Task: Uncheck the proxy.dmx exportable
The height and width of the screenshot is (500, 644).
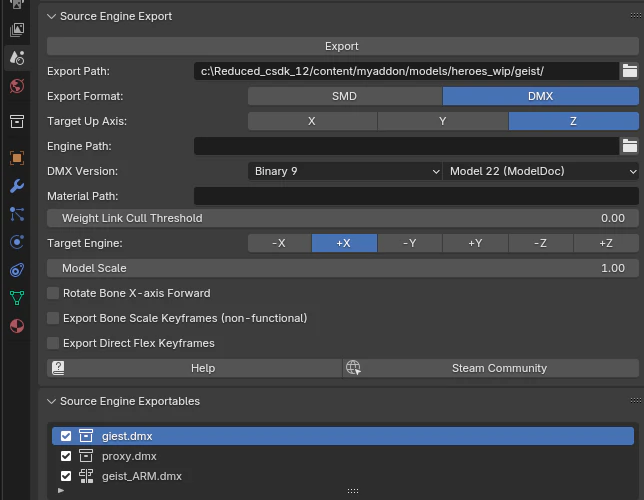Action: point(66,456)
